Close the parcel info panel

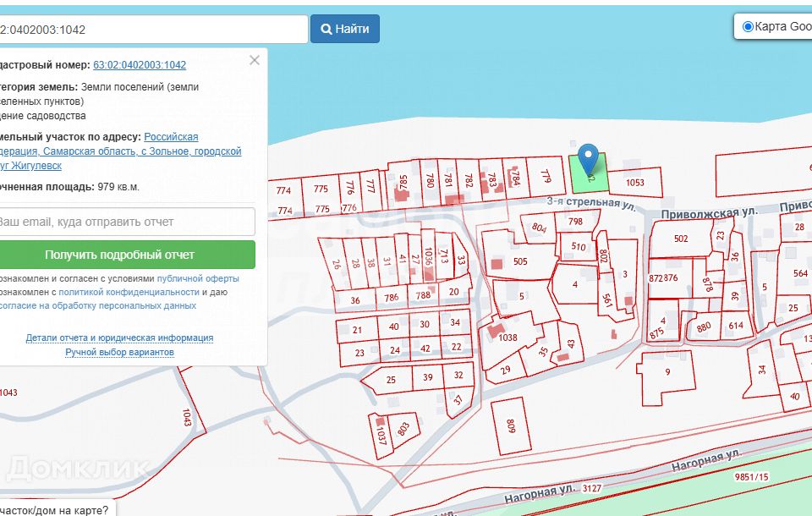(255, 60)
